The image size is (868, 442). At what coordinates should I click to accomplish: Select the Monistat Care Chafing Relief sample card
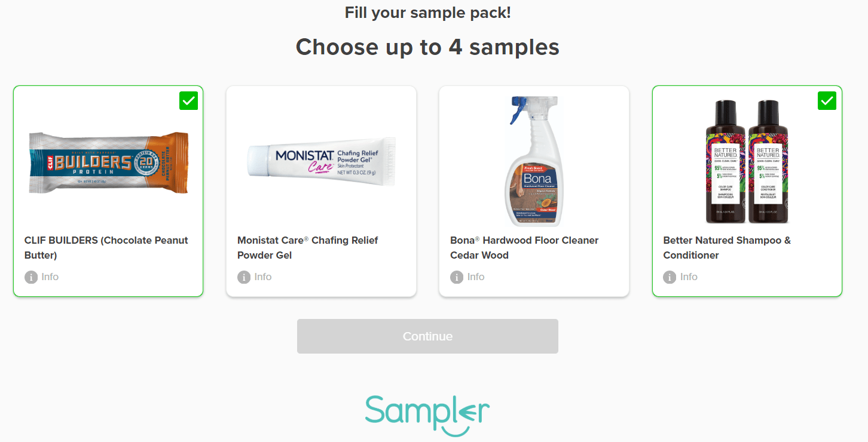(x=321, y=191)
